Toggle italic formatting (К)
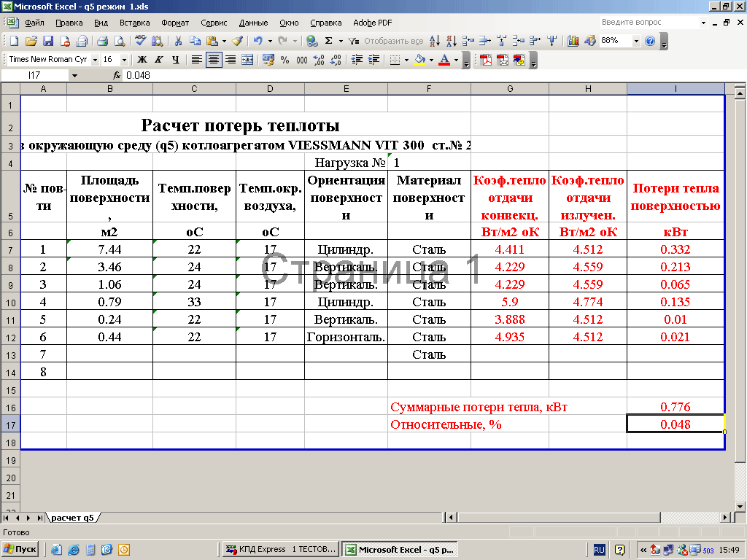 click(159, 60)
